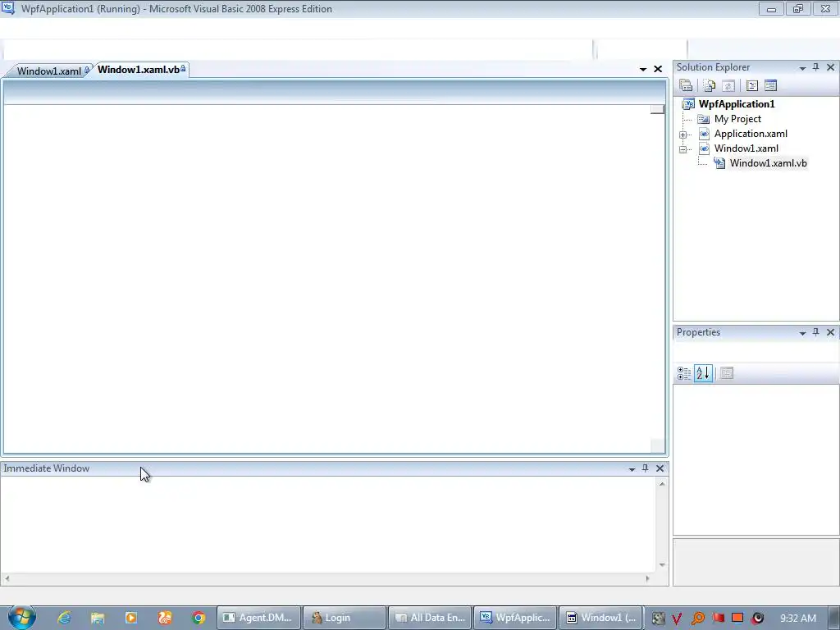Launch Google Chrome from taskbar
The height and width of the screenshot is (630, 840).
click(x=199, y=618)
